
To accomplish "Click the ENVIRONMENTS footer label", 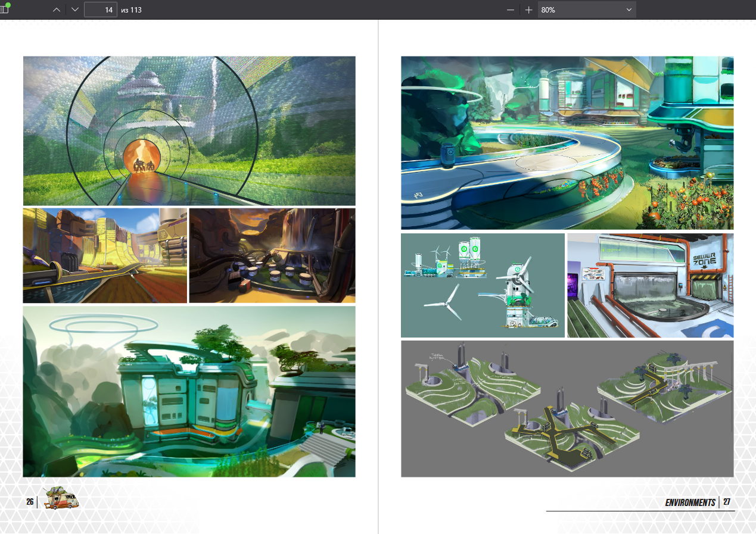I will coord(690,502).
